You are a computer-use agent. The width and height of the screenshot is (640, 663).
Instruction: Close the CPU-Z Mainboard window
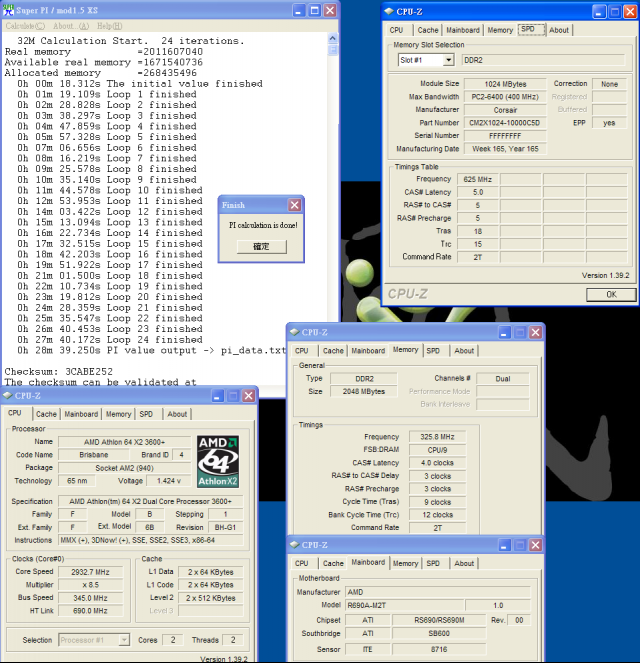(x=536, y=545)
